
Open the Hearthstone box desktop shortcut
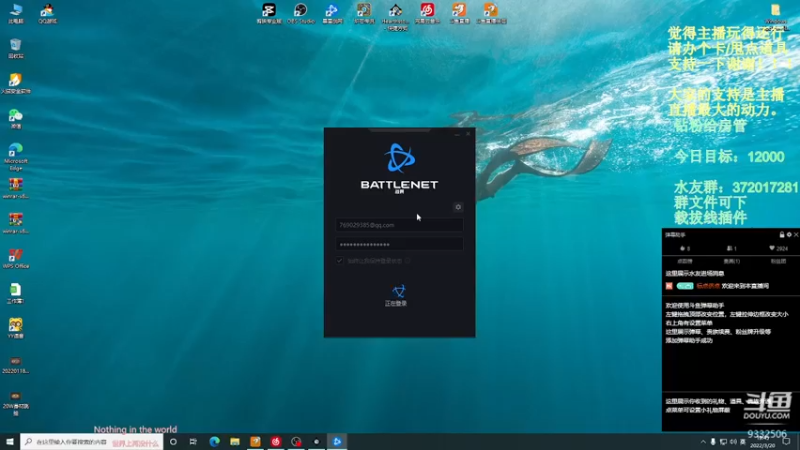364,13
